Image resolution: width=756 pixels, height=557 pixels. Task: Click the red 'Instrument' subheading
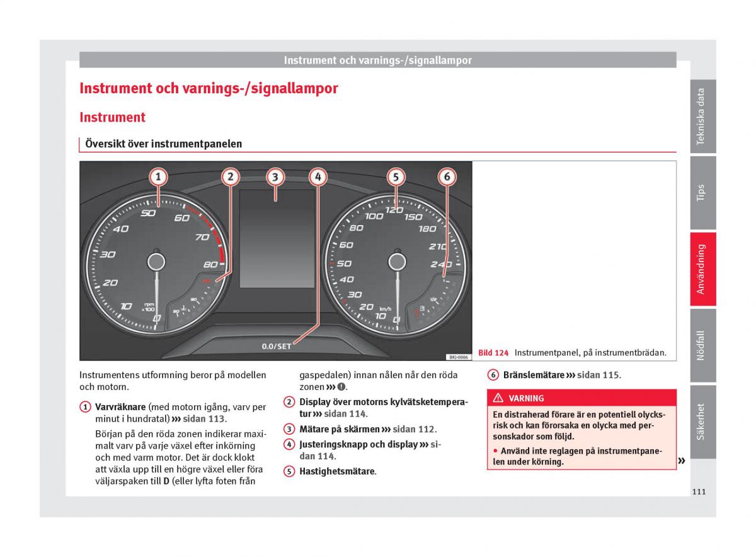coord(112,117)
